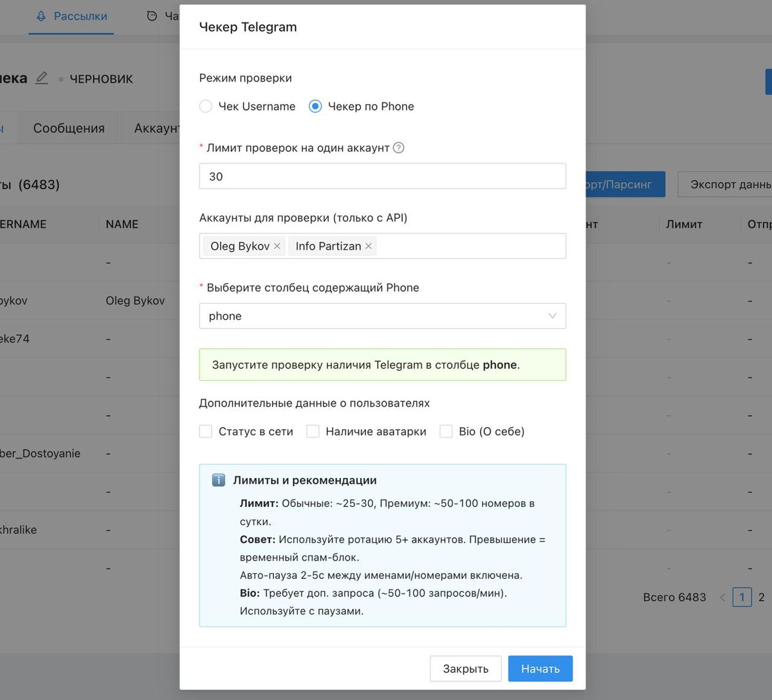Click the clock icon in top navigation
This screenshot has height=700, width=772.
(152, 16)
